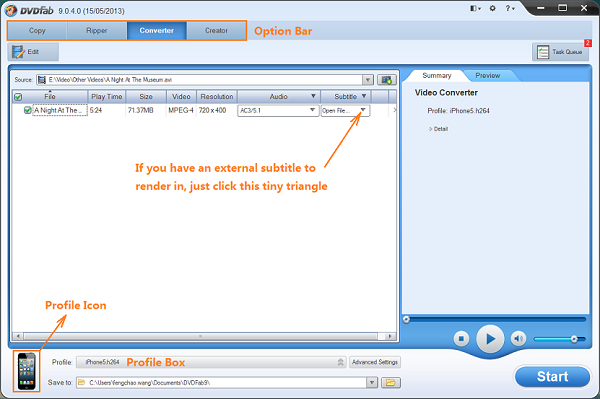Click the 5:24 play time cell

(x=96, y=110)
